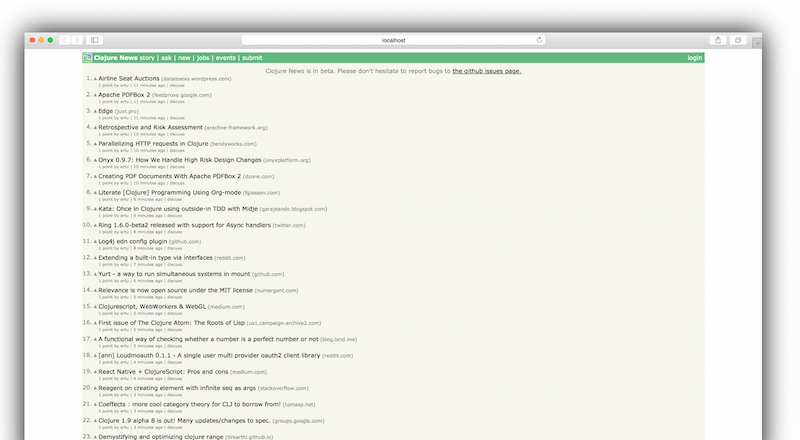
Task: Open discuss link for Apache PDFBox 2
Action: pos(177,102)
